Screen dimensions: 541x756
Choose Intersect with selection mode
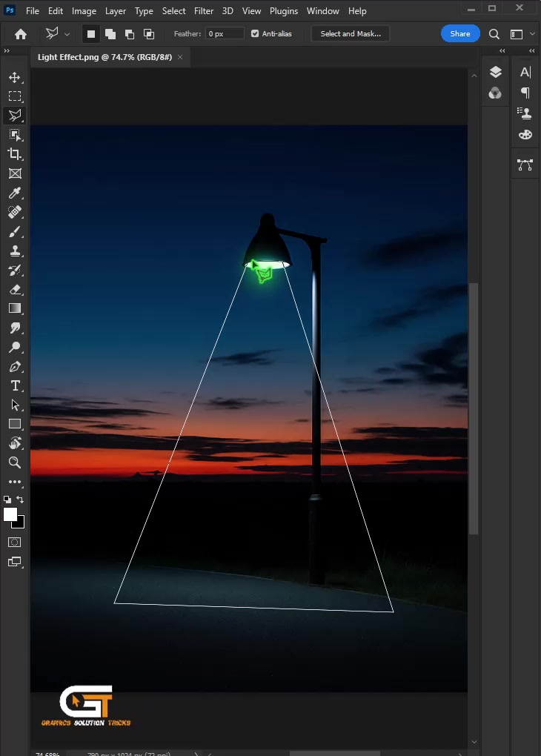[x=149, y=34]
